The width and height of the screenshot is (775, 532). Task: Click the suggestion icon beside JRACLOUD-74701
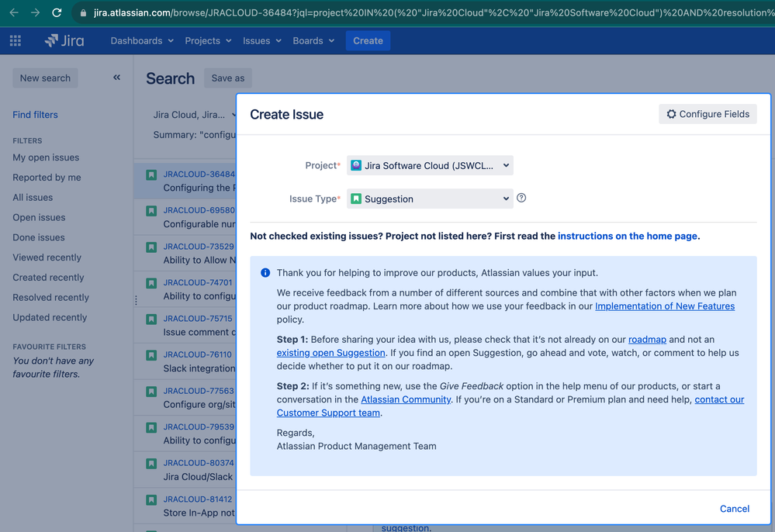[151, 283]
